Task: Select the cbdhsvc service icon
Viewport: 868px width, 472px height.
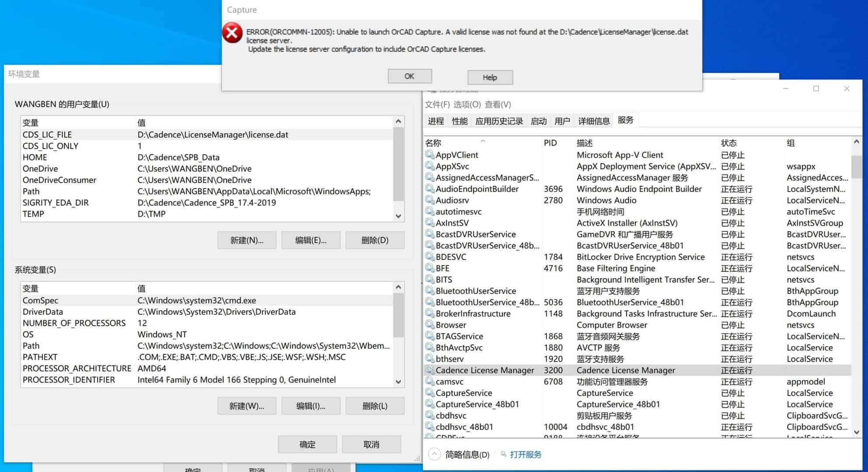Action: tap(430, 416)
